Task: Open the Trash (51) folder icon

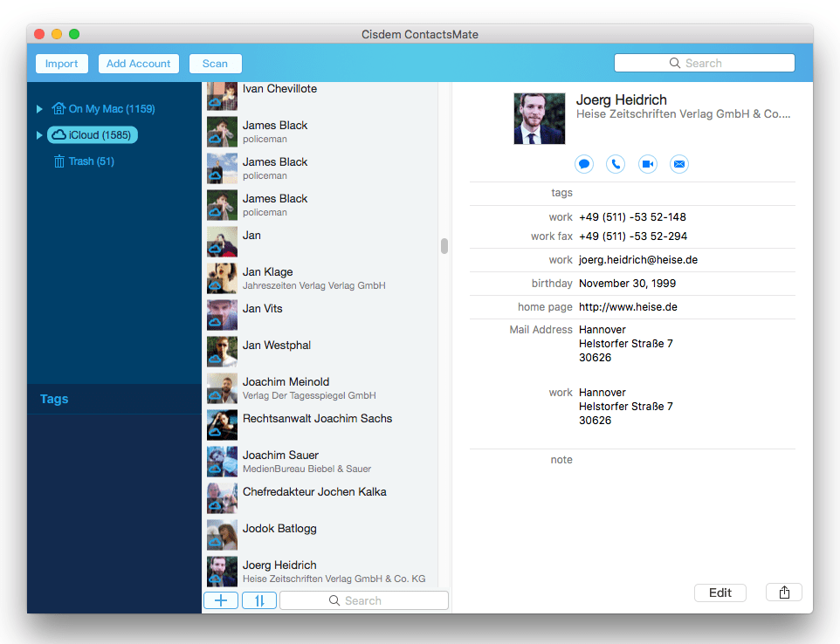Action: coord(60,161)
